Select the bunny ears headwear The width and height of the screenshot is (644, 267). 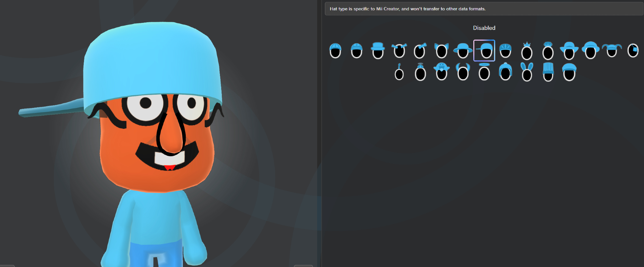point(527,72)
